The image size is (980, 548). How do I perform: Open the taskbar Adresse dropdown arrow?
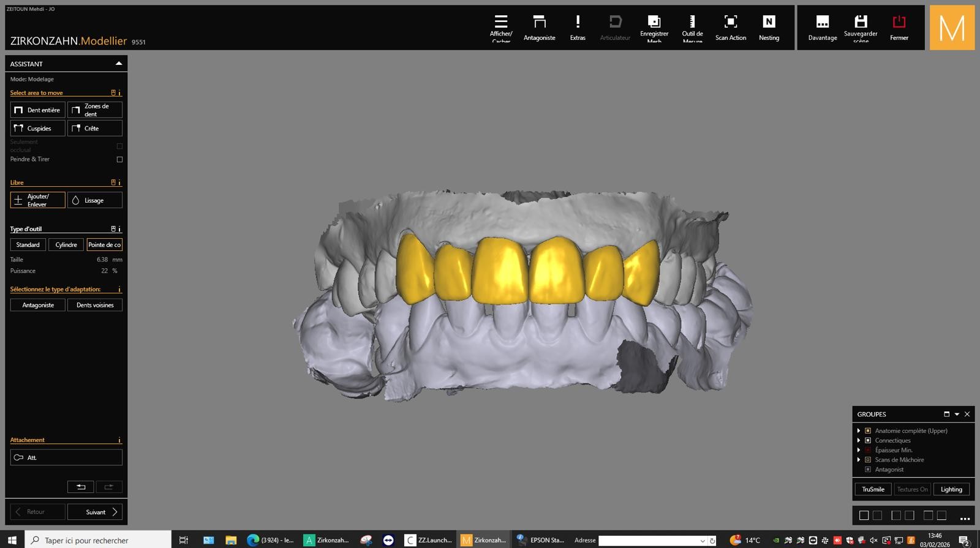pyautogui.click(x=703, y=541)
